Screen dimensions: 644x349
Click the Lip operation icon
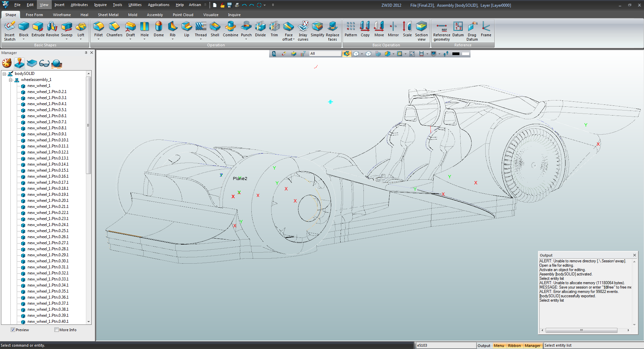point(187,29)
